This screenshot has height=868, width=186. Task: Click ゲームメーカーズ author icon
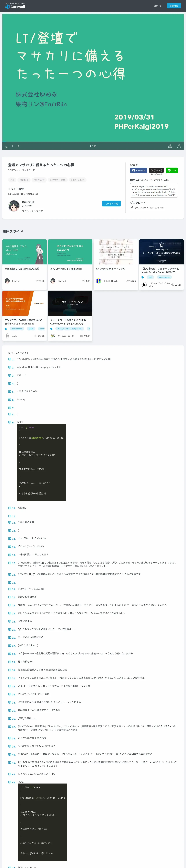[x=53, y=336]
